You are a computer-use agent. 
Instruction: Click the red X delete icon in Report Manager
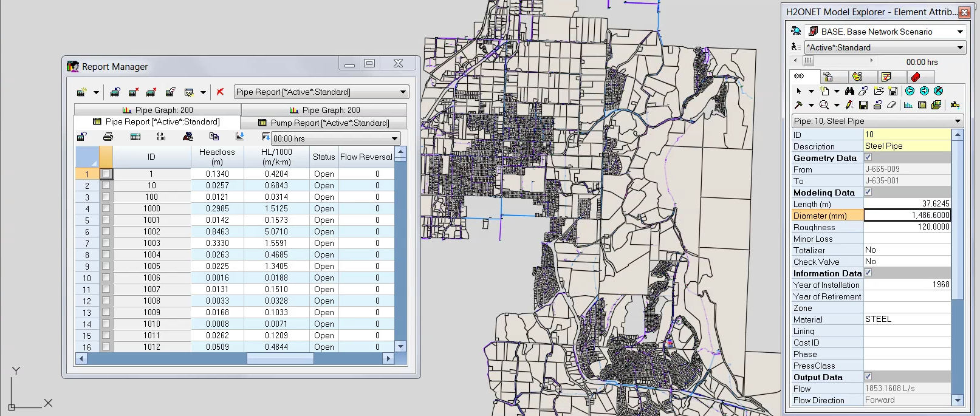pos(220,92)
